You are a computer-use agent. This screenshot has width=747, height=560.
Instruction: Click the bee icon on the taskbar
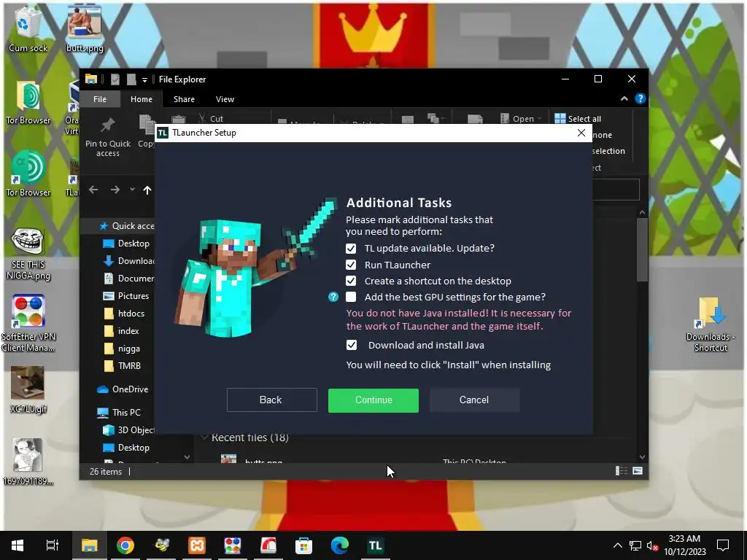pos(161,545)
